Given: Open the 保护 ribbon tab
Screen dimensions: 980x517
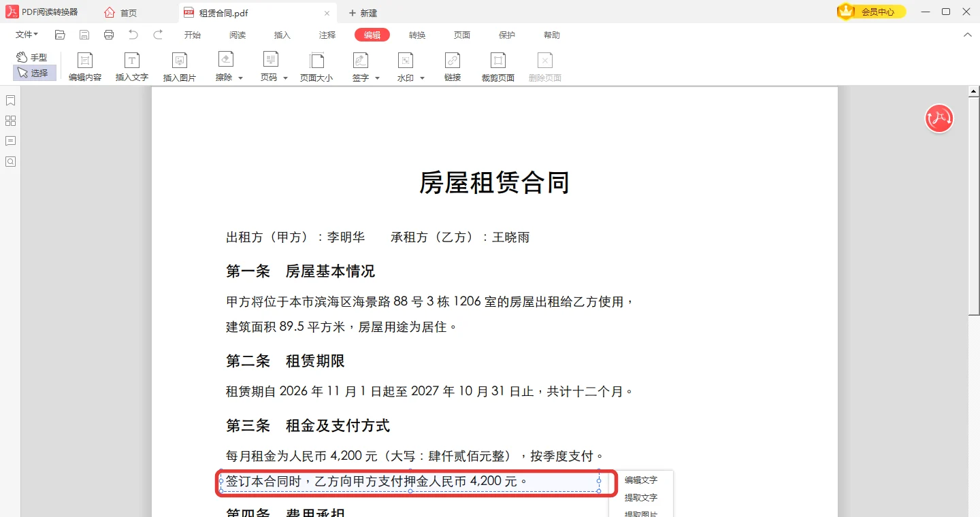Looking at the screenshot, I should point(507,35).
